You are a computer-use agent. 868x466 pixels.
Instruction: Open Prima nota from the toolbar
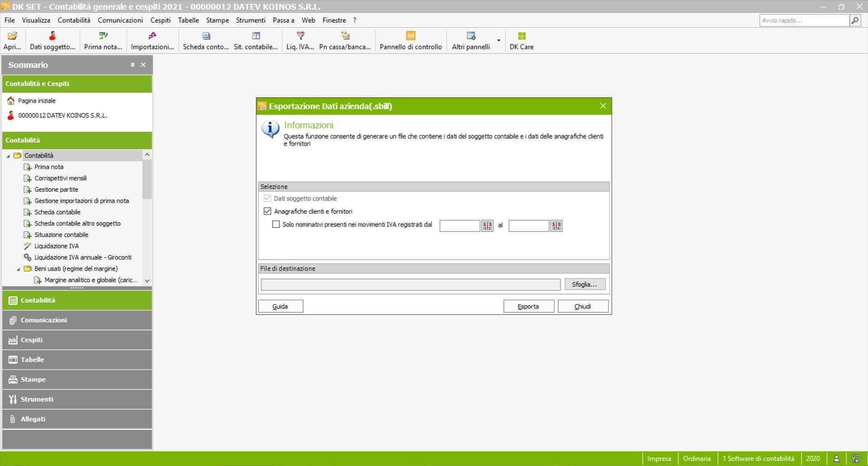(x=103, y=41)
